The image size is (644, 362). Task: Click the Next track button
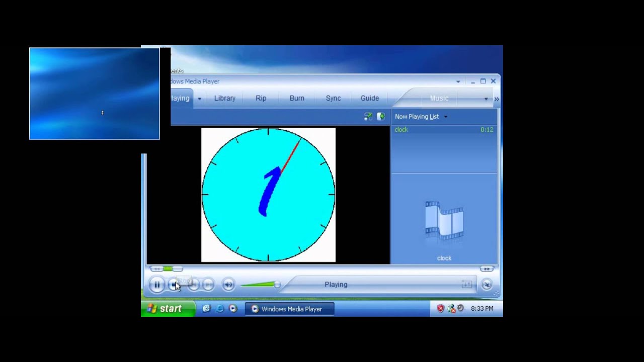[208, 285]
